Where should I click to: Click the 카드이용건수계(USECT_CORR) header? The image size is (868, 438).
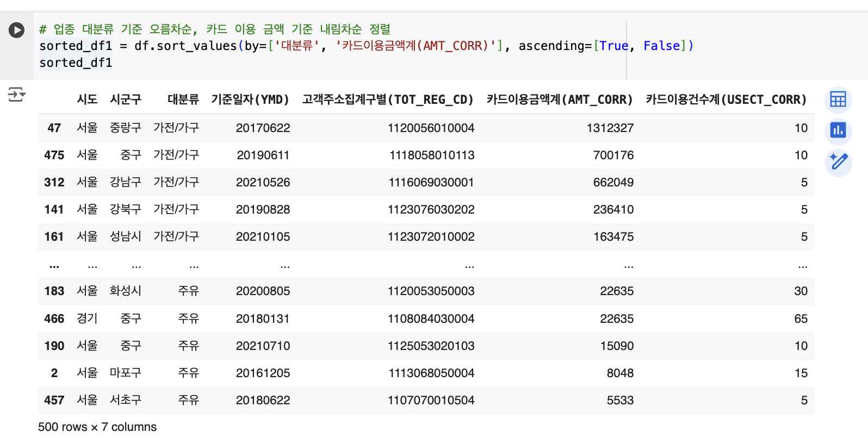(727, 99)
